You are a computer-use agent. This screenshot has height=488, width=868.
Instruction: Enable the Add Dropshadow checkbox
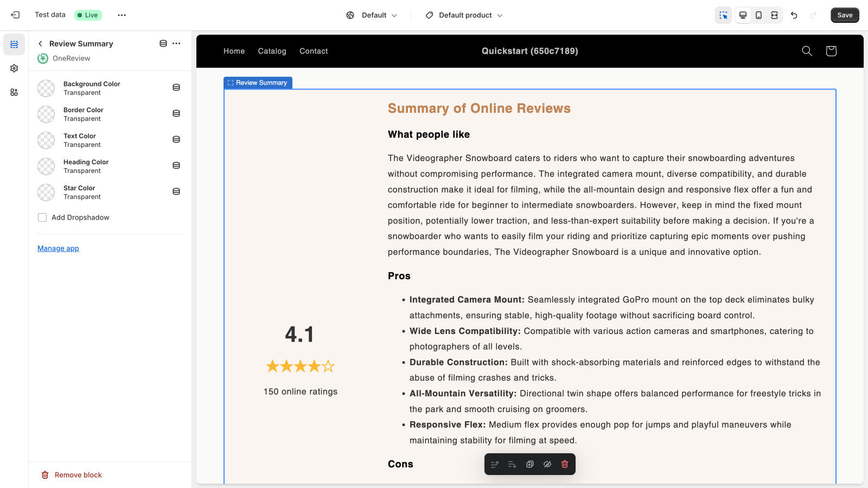pos(42,217)
